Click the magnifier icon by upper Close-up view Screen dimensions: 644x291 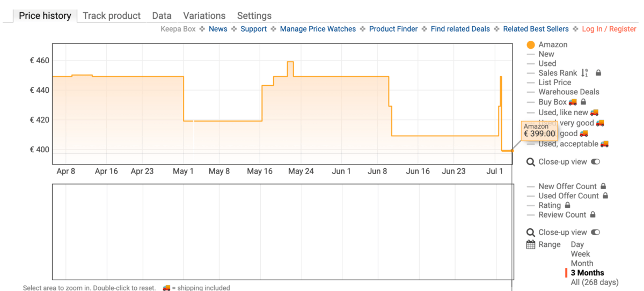click(x=531, y=162)
